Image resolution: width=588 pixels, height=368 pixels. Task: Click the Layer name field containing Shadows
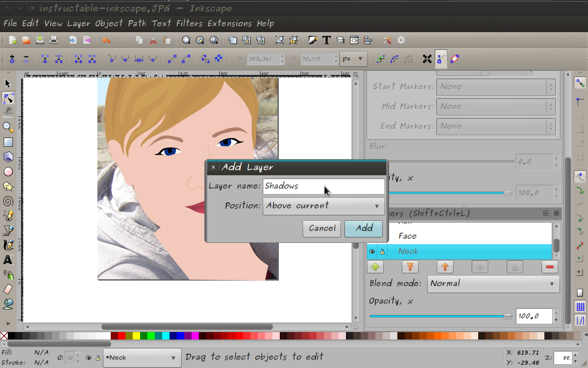coord(323,186)
